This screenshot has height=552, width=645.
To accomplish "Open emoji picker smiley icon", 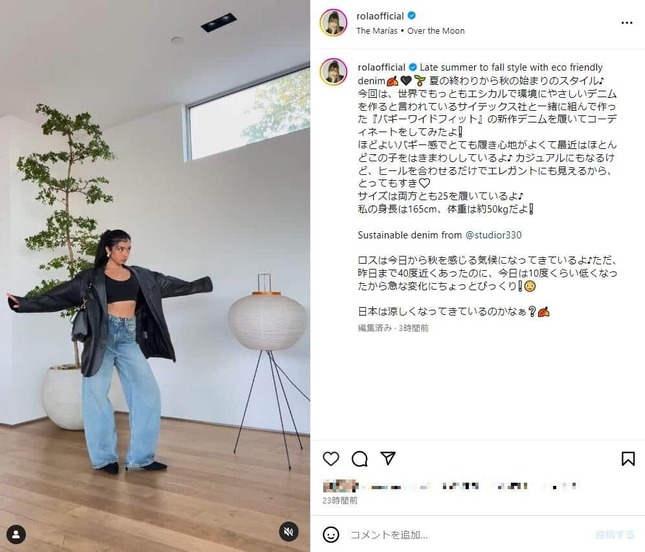I will 331,534.
